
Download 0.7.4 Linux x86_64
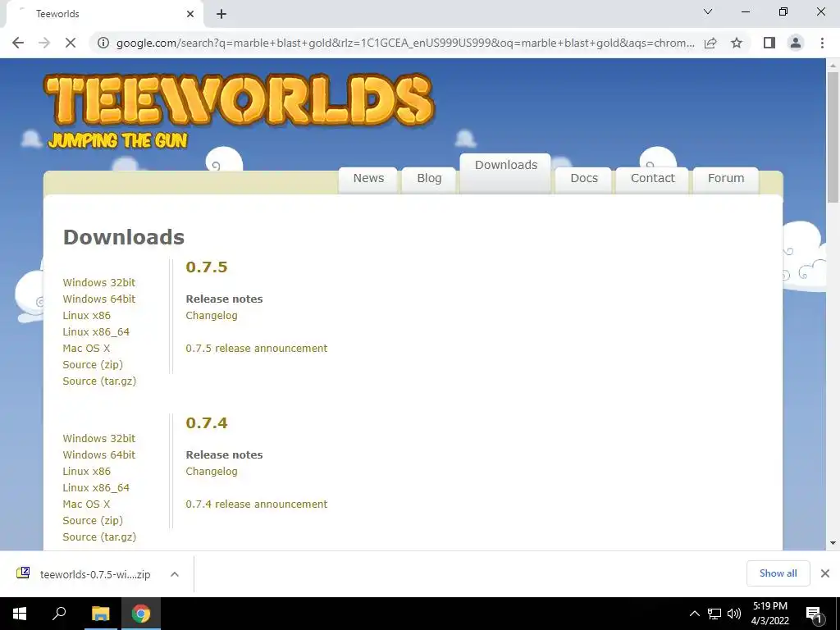tap(96, 487)
